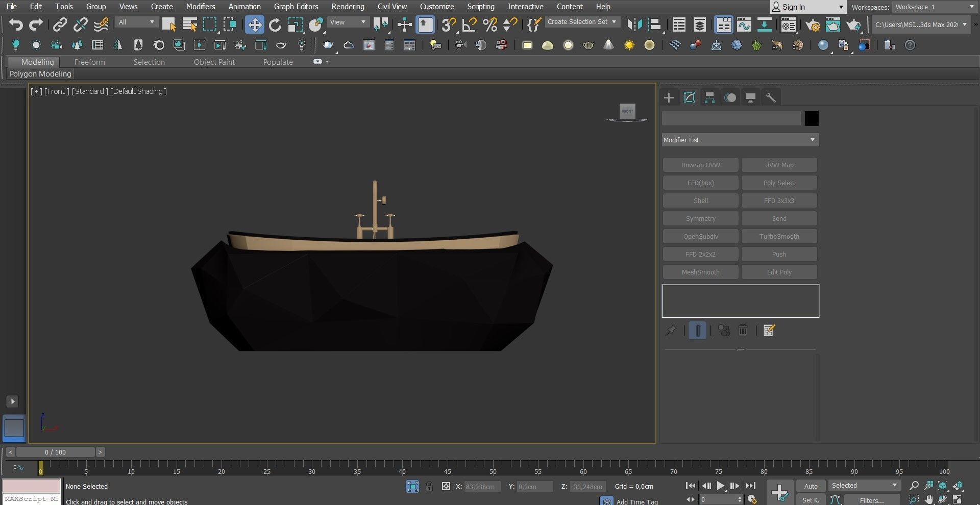The width and height of the screenshot is (980, 505).
Task: Open the All selection filter dropdown
Action: click(x=136, y=22)
